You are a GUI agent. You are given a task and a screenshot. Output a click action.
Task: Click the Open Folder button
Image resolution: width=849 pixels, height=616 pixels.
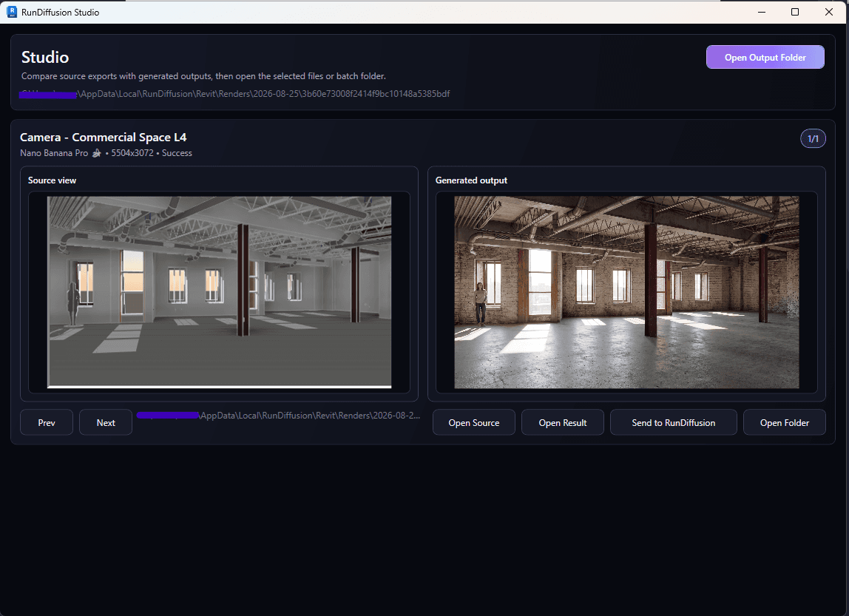[785, 423]
